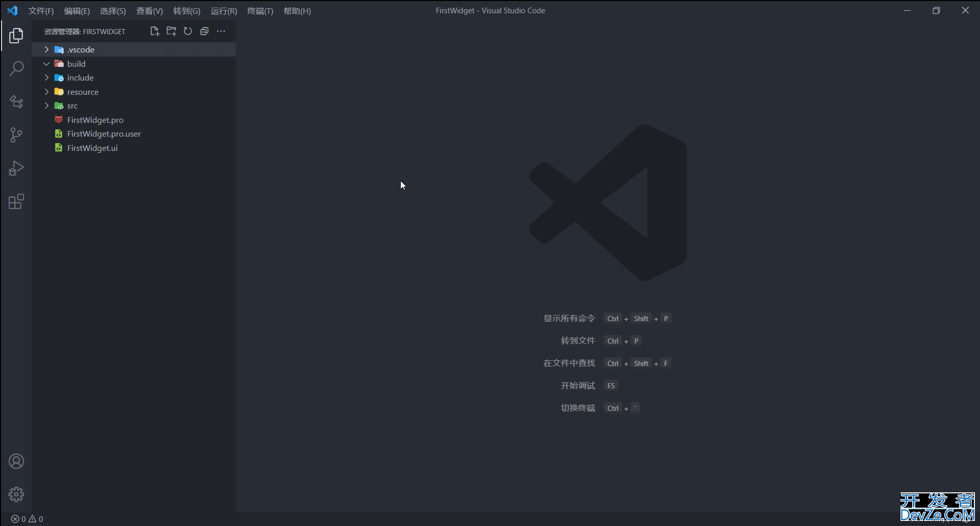This screenshot has width=980, height=526.
Task: Open the FirstWidget.pro.user file
Action: (x=134, y=134)
